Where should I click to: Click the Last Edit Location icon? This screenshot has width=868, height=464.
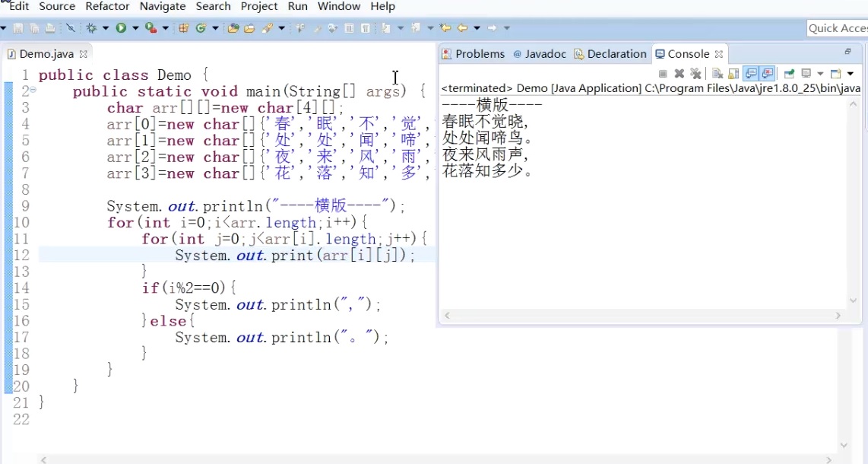point(445,28)
